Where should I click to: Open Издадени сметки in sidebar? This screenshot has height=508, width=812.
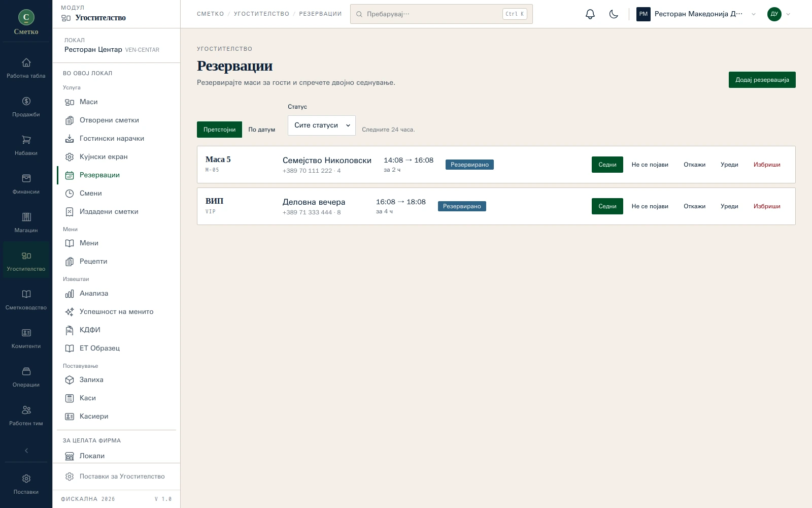(x=117, y=212)
